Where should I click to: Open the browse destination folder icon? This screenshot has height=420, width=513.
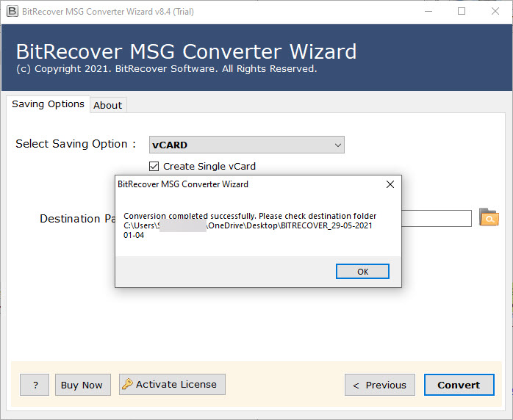tap(489, 217)
